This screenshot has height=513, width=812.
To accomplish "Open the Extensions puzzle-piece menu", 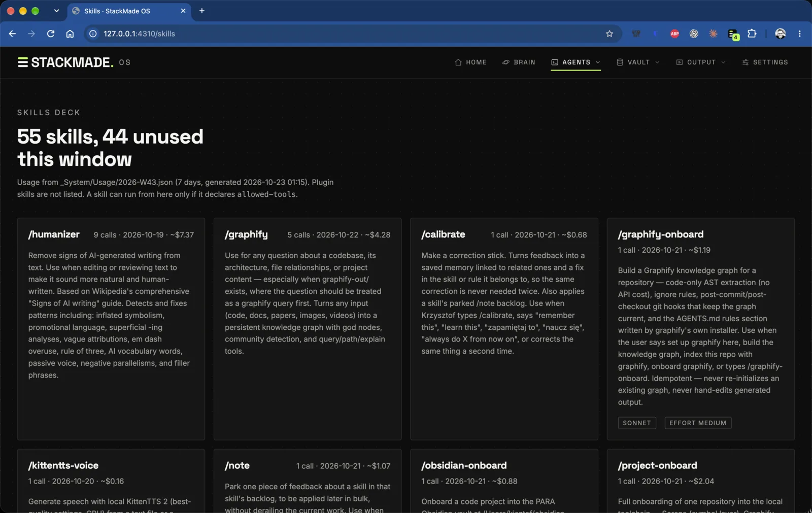I will [752, 33].
